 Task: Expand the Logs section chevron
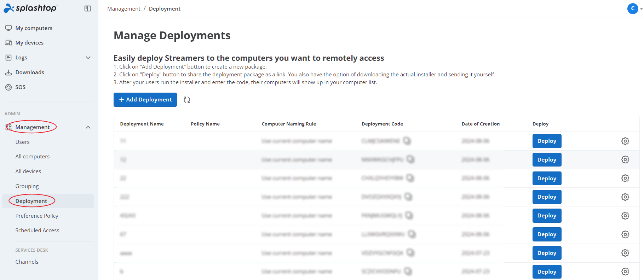click(88, 57)
